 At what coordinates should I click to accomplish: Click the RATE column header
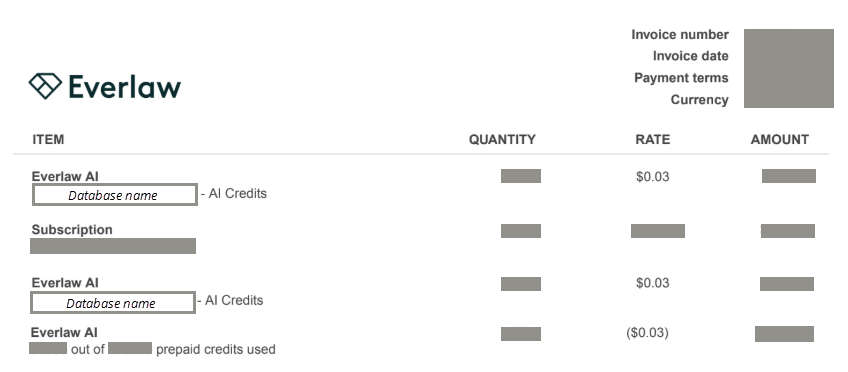pos(652,140)
